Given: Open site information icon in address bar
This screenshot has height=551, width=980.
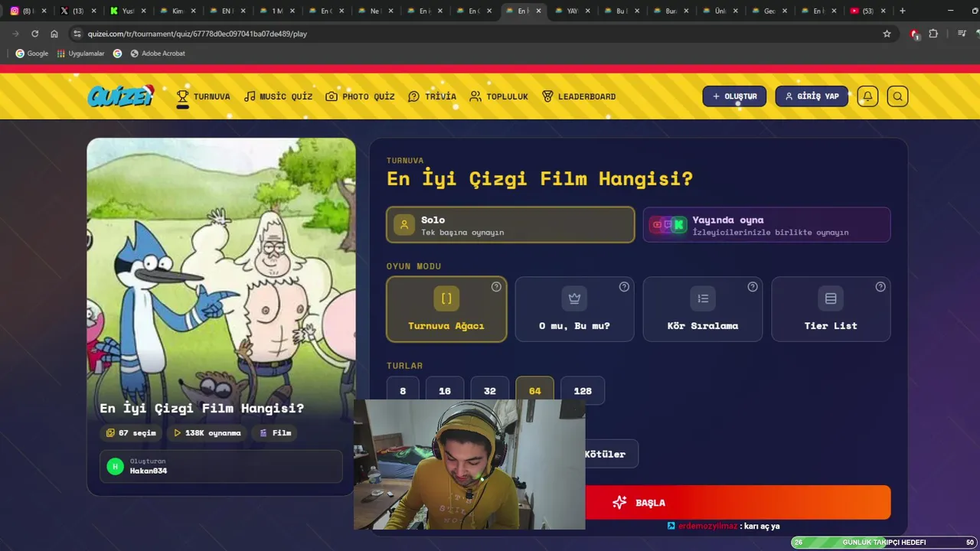Looking at the screenshot, I should pyautogui.click(x=76, y=34).
